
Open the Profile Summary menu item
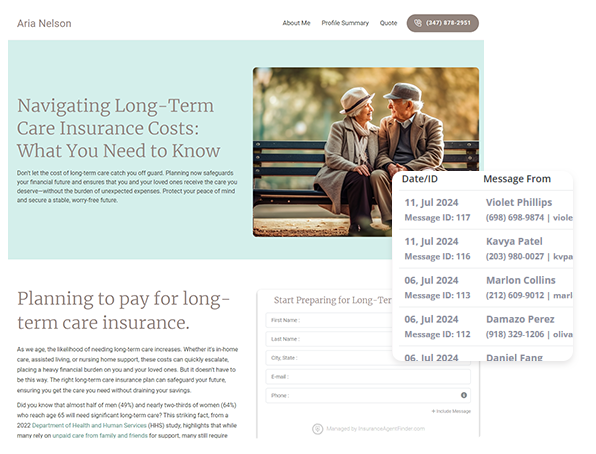(x=345, y=23)
